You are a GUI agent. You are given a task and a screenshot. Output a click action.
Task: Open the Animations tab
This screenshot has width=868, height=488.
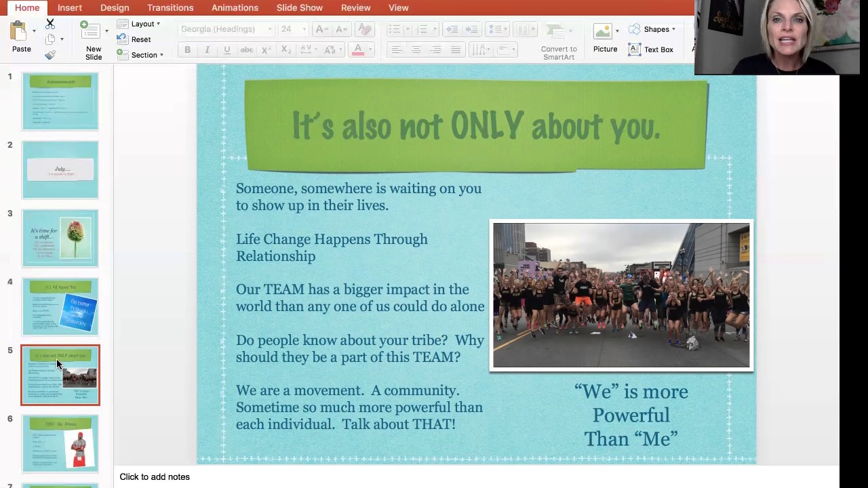click(x=235, y=7)
